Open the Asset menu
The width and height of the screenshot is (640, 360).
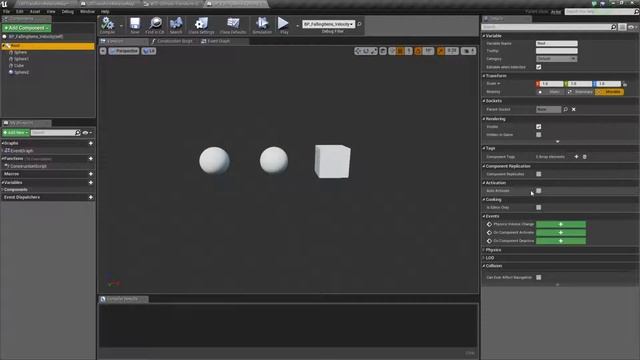35,11
